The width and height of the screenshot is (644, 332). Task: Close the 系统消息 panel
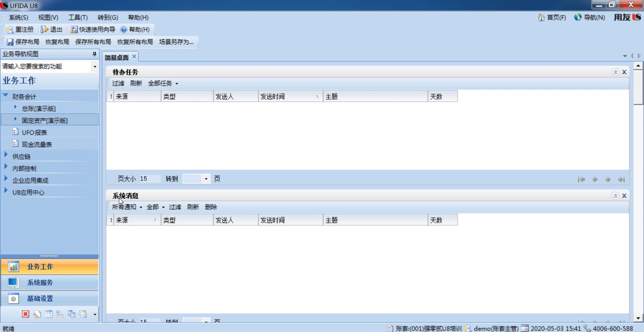[x=624, y=196]
